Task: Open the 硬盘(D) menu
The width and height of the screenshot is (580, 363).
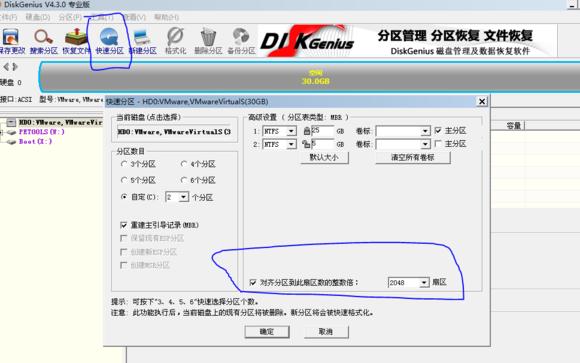Action: tap(38, 17)
